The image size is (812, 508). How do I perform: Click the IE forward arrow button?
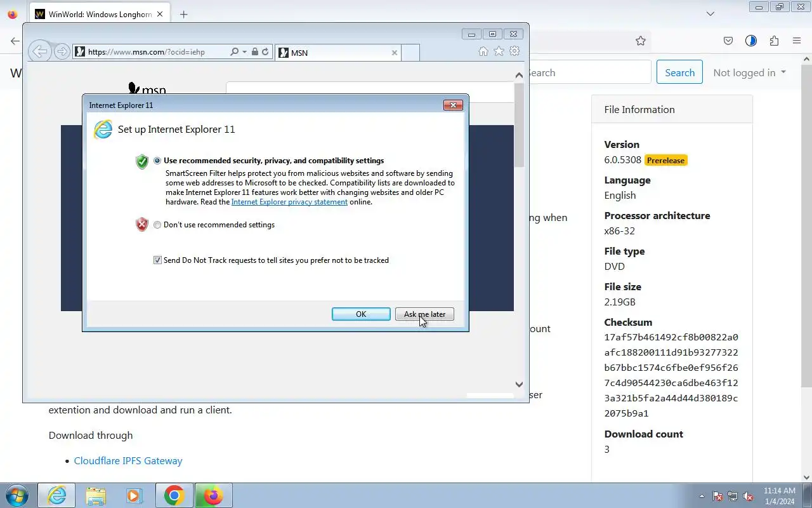(x=62, y=52)
